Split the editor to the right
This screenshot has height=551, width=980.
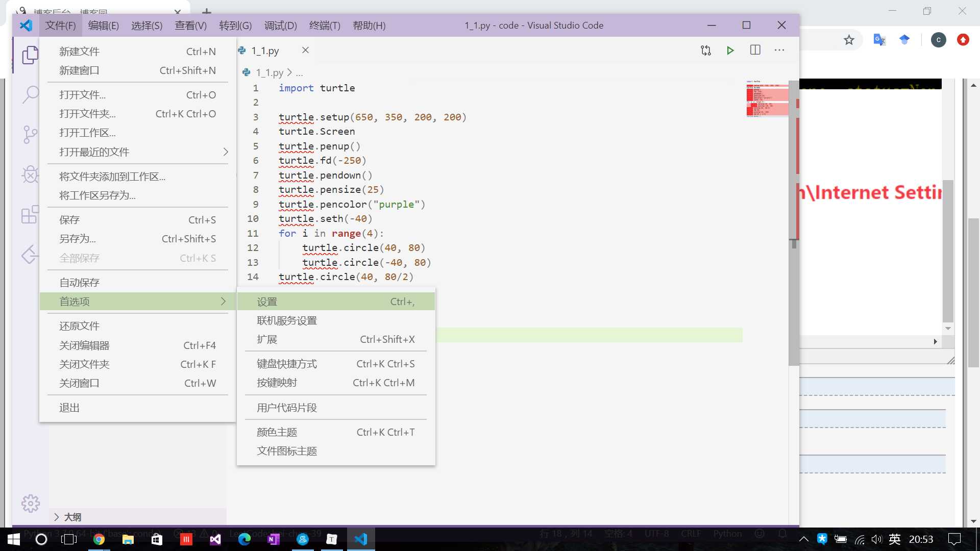tap(755, 50)
